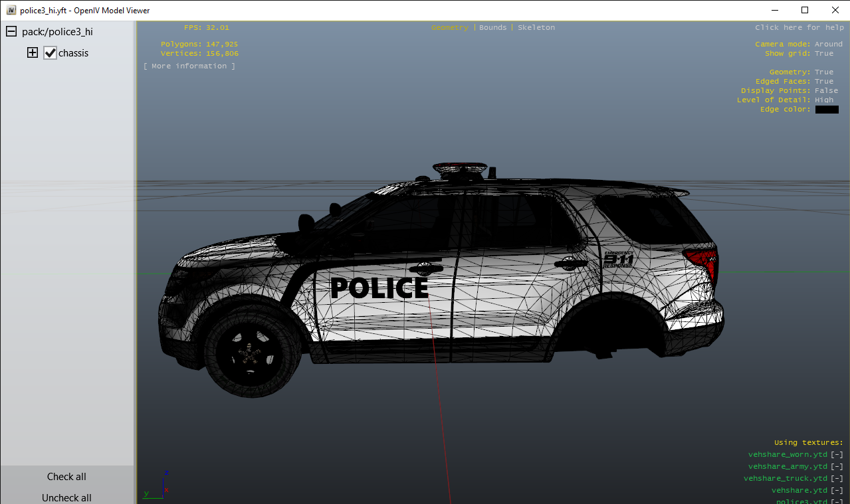Open the black Edge color swatch
Screen dimensions: 850x504
(x=827, y=110)
